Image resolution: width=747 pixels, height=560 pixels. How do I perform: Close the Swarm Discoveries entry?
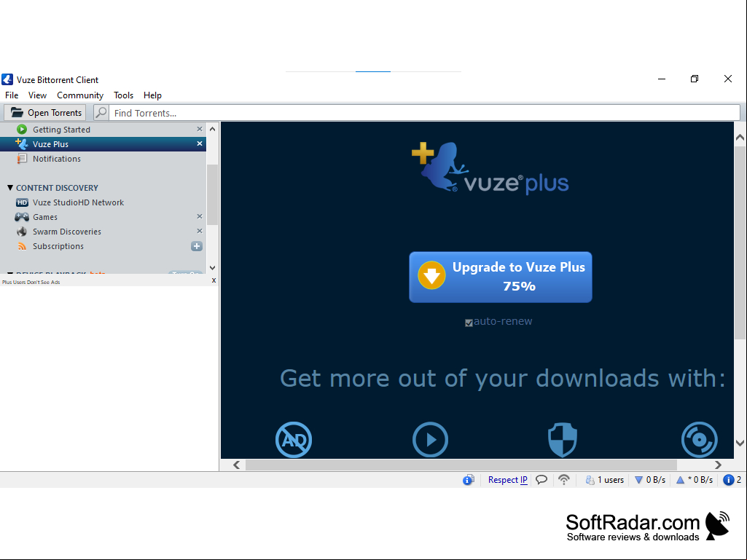pos(200,231)
